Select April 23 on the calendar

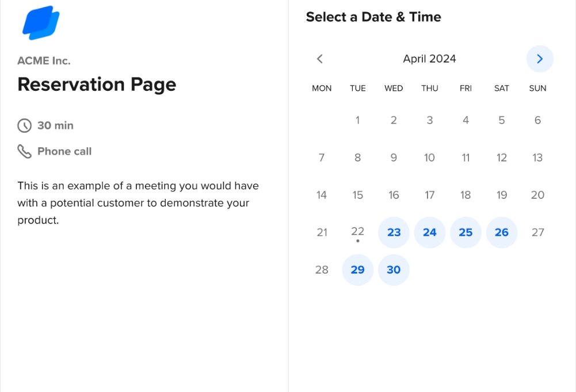click(x=394, y=232)
